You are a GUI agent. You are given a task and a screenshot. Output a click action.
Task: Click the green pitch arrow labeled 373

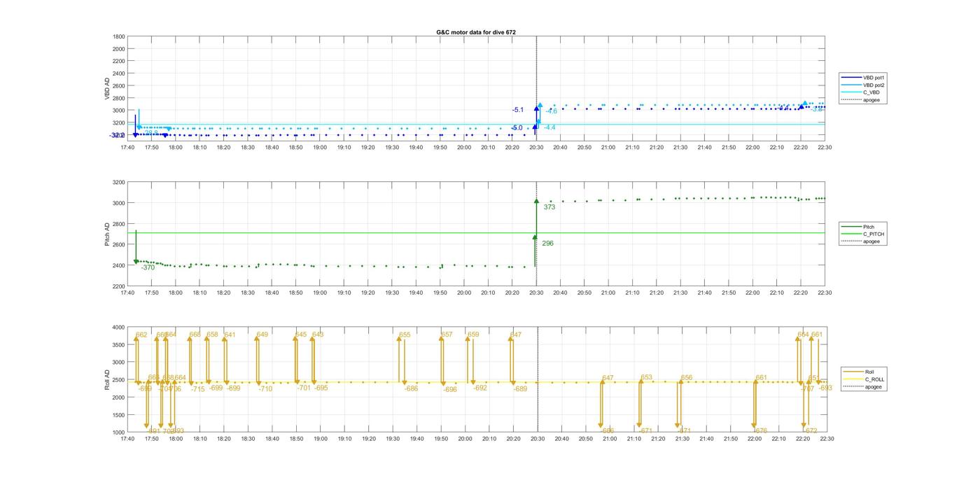coord(536,217)
